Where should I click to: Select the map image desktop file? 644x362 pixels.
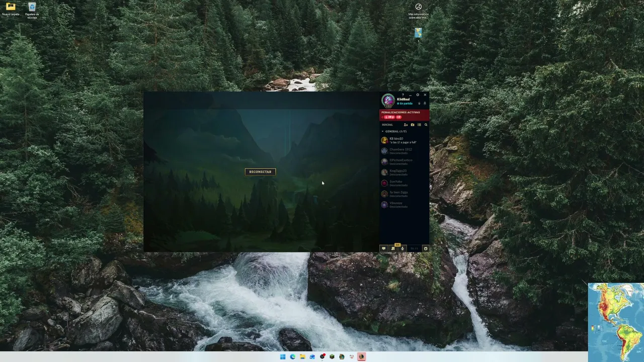pyautogui.click(x=418, y=33)
